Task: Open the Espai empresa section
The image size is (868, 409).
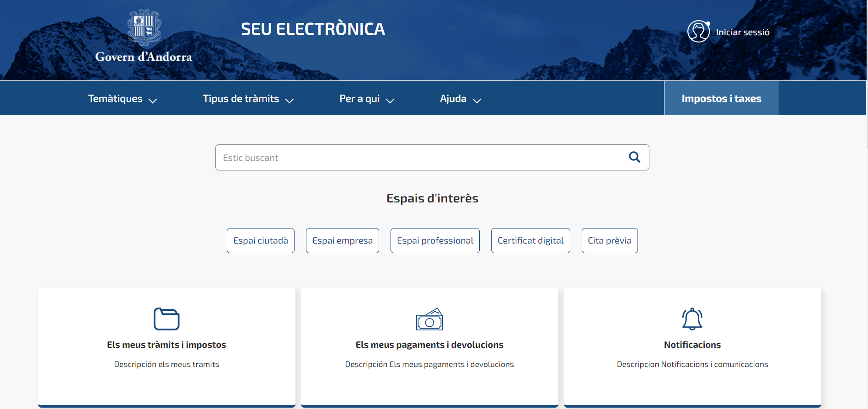Action: click(x=342, y=240)
